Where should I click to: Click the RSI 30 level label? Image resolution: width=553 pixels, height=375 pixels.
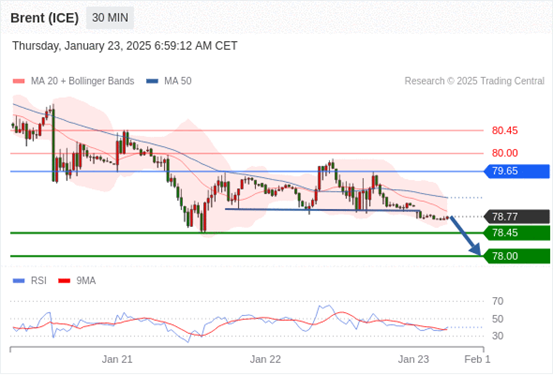(498, 336)
